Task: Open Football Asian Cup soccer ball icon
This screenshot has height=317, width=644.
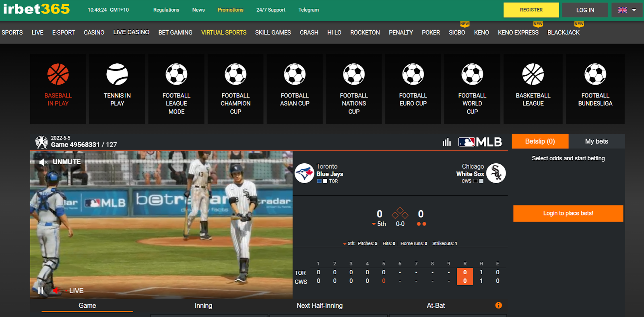Action: pos(295,74)
